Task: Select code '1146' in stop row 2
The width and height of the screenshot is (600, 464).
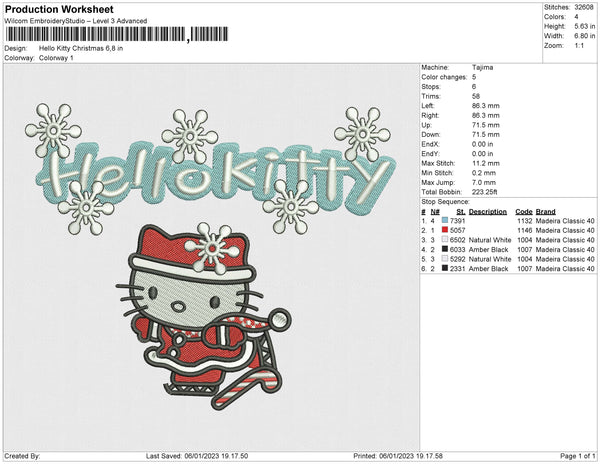Action: (x=525, y=230)
